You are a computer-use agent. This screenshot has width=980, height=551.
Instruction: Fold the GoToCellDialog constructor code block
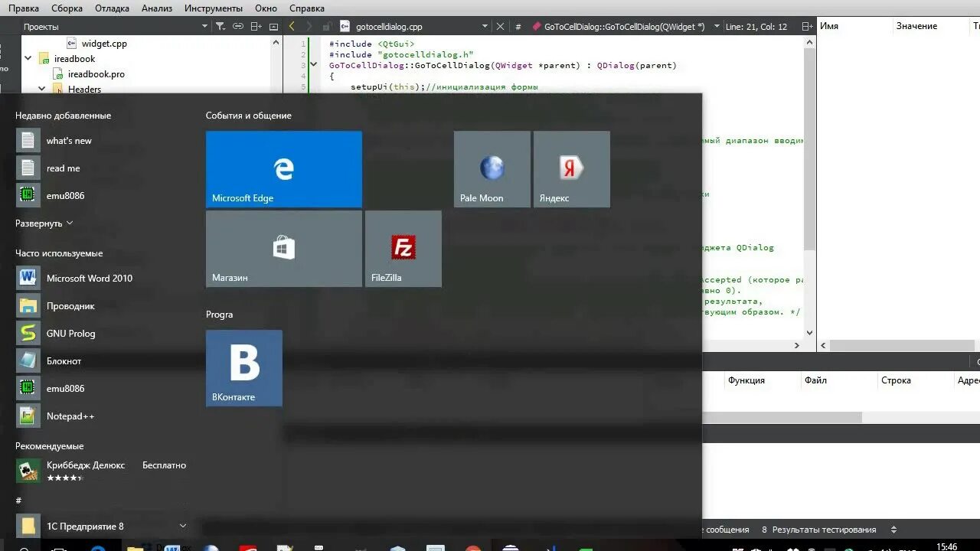tap(313, 65)
